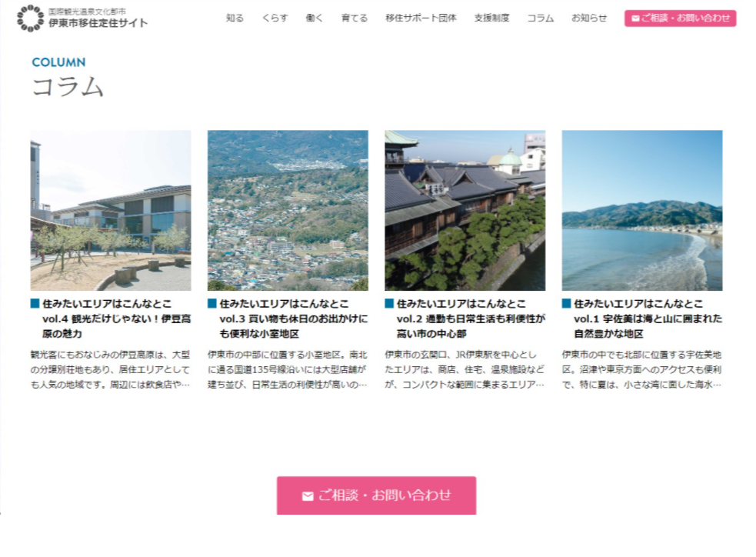Go to 移住サポート団体 page

tap(421, 18)
